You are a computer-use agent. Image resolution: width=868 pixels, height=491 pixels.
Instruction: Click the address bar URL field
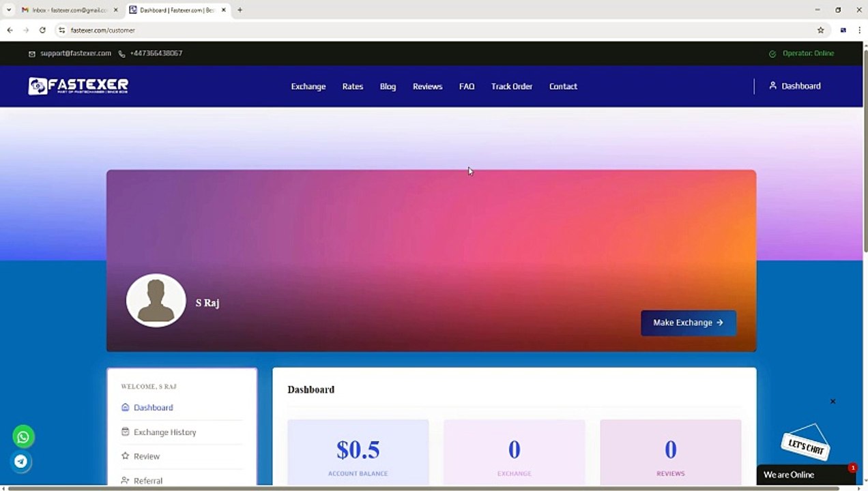point(437,30)
